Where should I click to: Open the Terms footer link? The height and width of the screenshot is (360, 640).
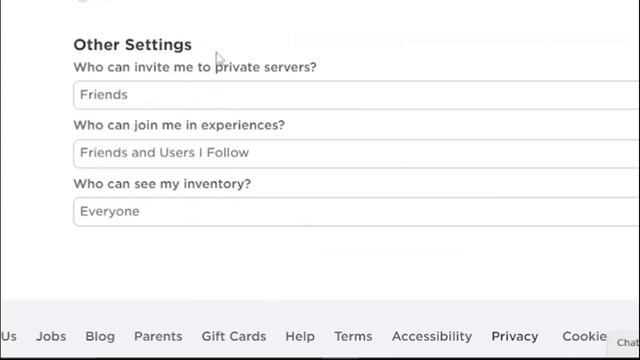tap(353, 336)
